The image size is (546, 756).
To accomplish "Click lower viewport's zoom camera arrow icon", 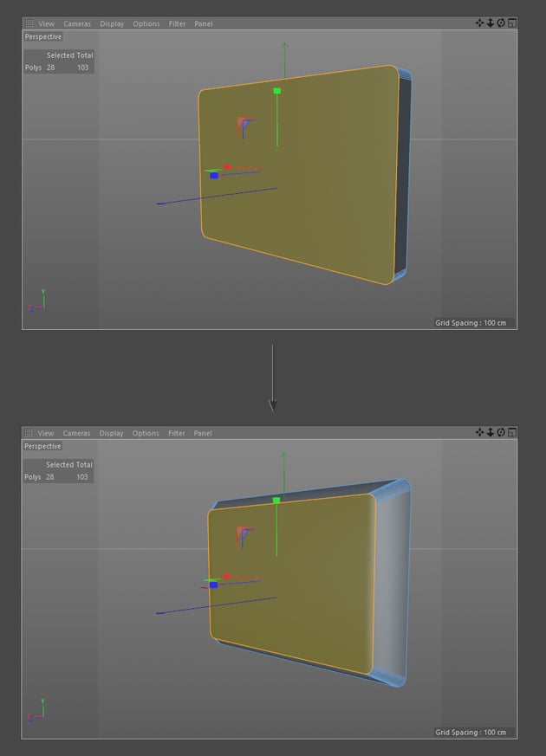I will click(490, 432).
